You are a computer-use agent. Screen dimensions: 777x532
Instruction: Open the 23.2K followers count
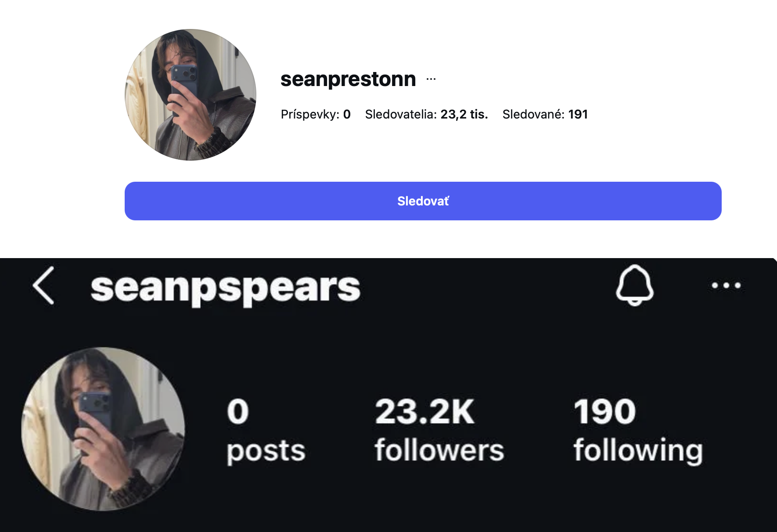[424, 412]
